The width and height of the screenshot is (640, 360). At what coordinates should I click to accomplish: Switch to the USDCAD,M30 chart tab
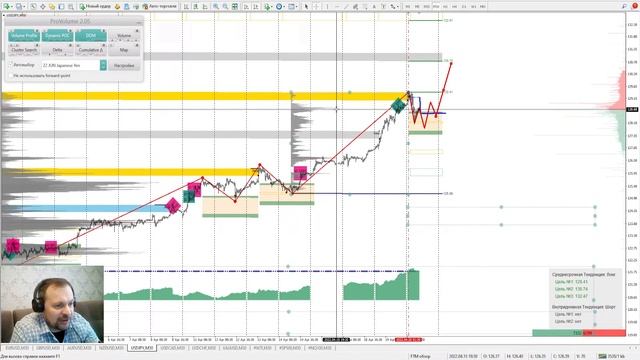click(173, 348)
